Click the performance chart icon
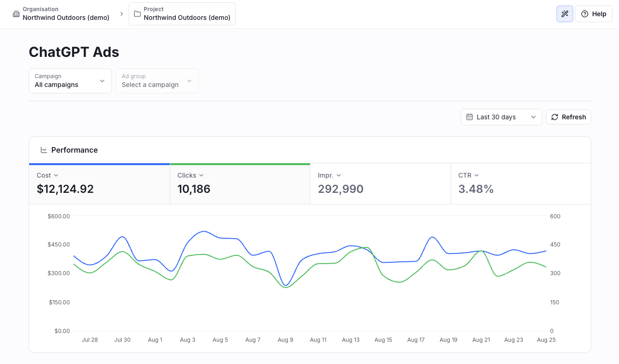619x364 pixels. (44, 150)
